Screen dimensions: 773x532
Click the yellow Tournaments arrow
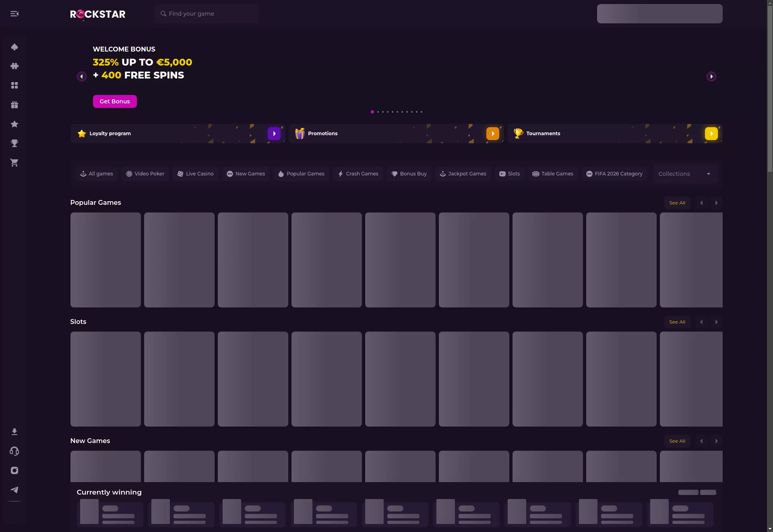[711, 134]
